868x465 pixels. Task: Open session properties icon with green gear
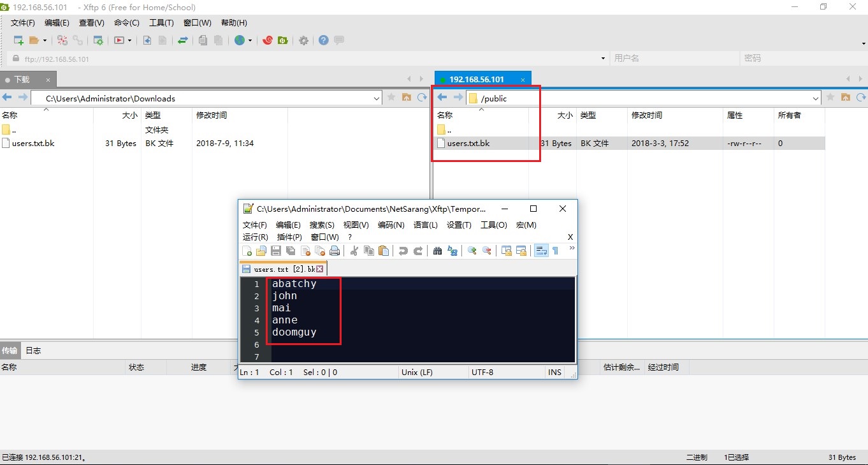click(x=98, y=40)
